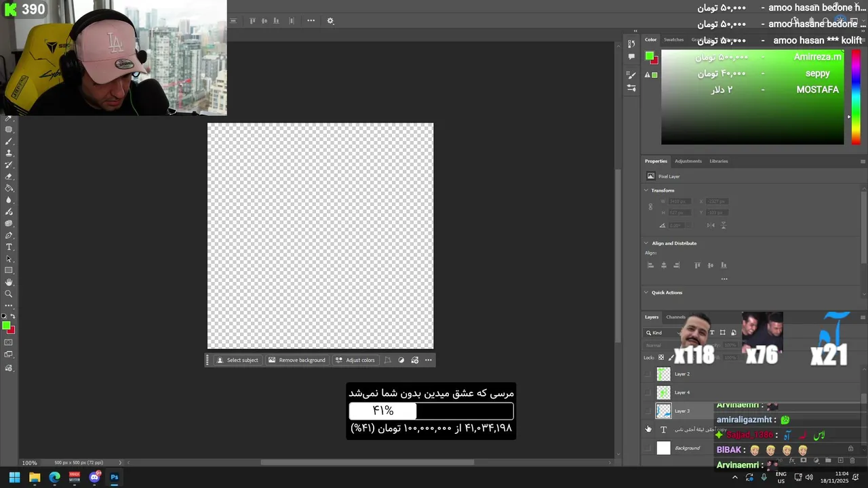Show Layer 3 visibility box
This screenshot has width=868, height=488.
tap(648, 411)
